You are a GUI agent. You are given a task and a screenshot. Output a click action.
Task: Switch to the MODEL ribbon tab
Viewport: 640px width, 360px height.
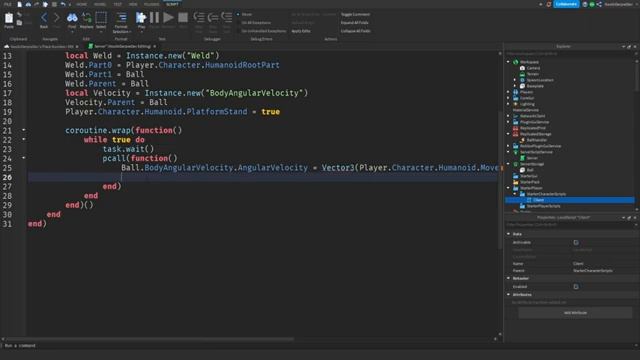100,4
